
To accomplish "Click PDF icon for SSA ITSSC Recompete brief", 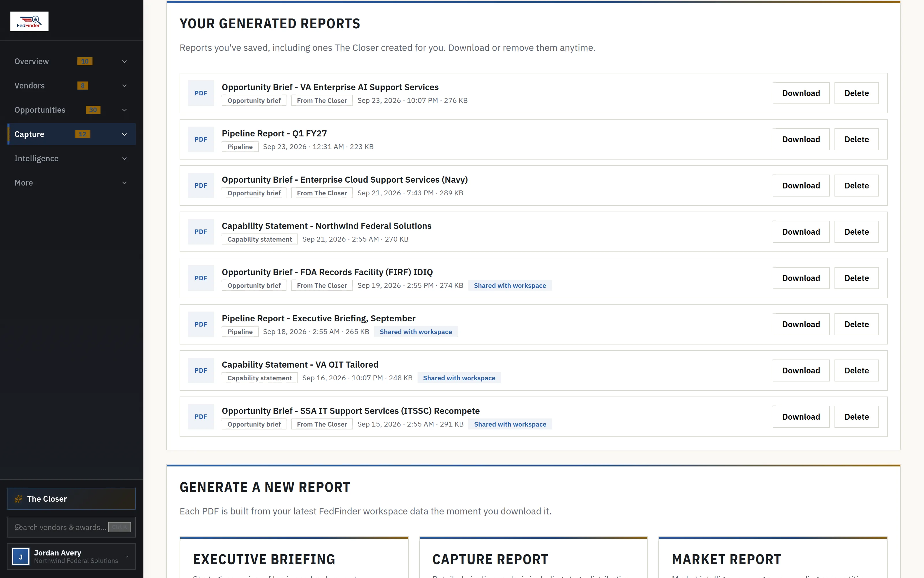I will coord(201,417).
